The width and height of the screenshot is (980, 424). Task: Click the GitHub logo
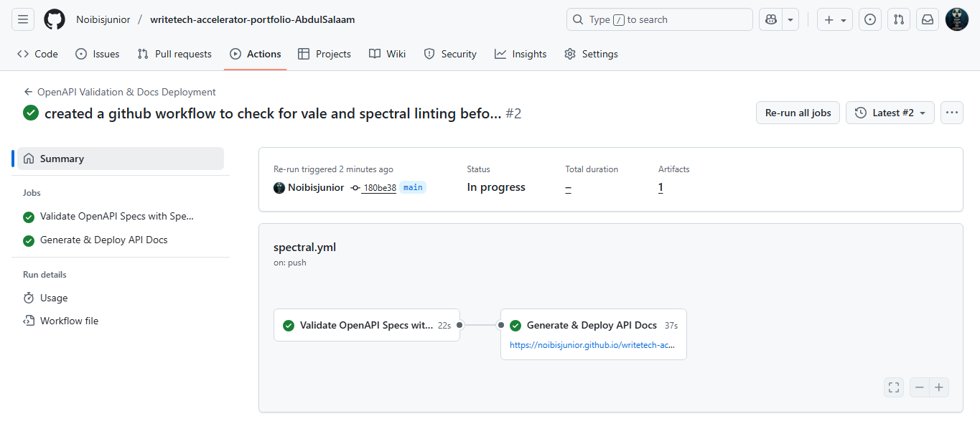(x=54, y=19)
